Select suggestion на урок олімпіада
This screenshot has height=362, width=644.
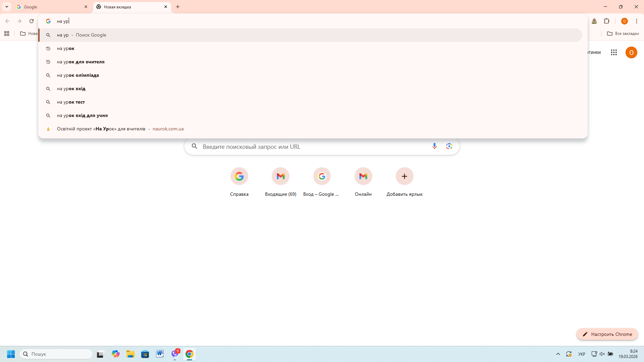click(78, 75)
